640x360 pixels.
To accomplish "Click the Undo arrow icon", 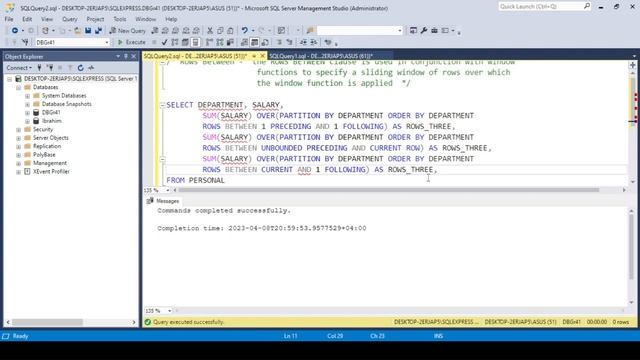I will 244,31.
